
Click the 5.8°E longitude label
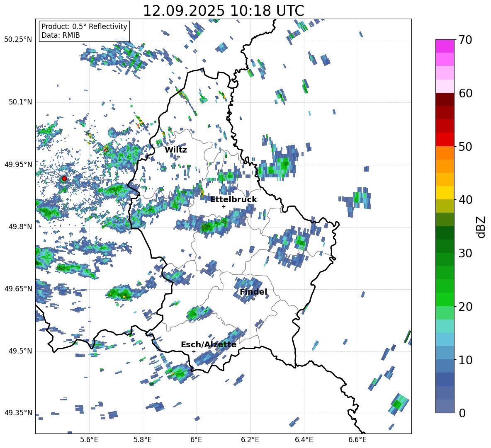143,440
